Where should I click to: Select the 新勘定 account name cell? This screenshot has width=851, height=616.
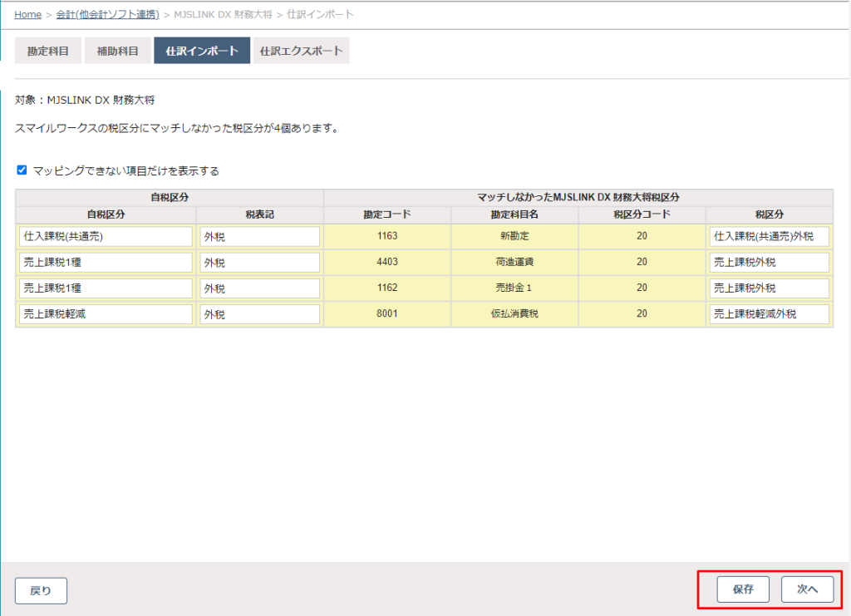coord(514,236)
